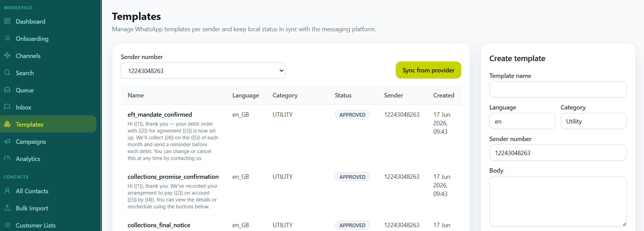The image size is (644, 231).
Task: Click Sync from provider button
Action: [428, 70]
